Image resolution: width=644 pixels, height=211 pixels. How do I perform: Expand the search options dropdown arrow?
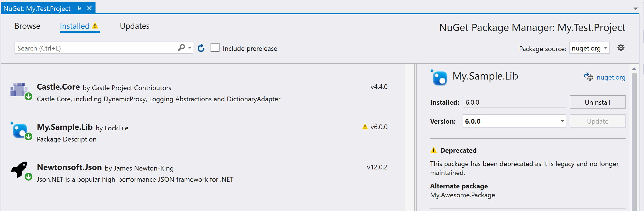(190, 48)
